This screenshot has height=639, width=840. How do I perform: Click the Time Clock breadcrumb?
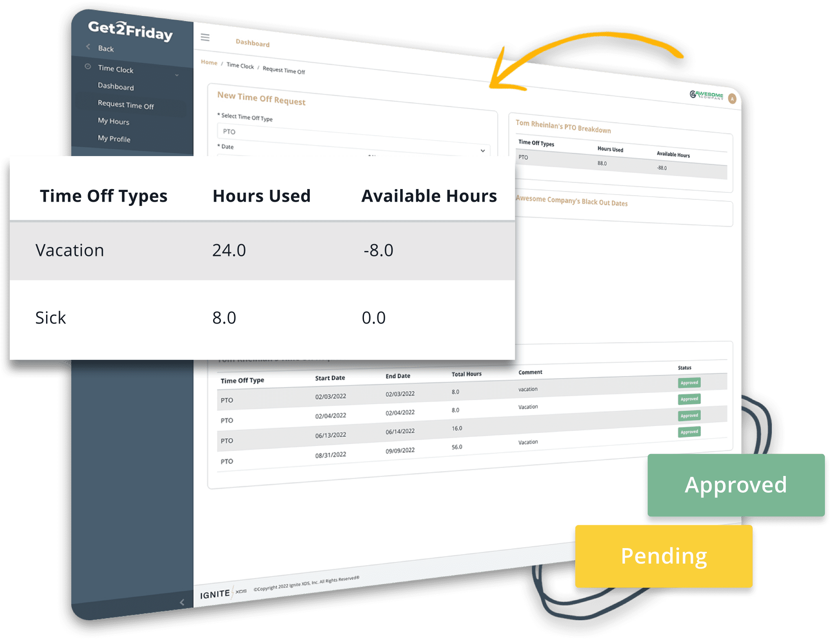coord(240,66)
